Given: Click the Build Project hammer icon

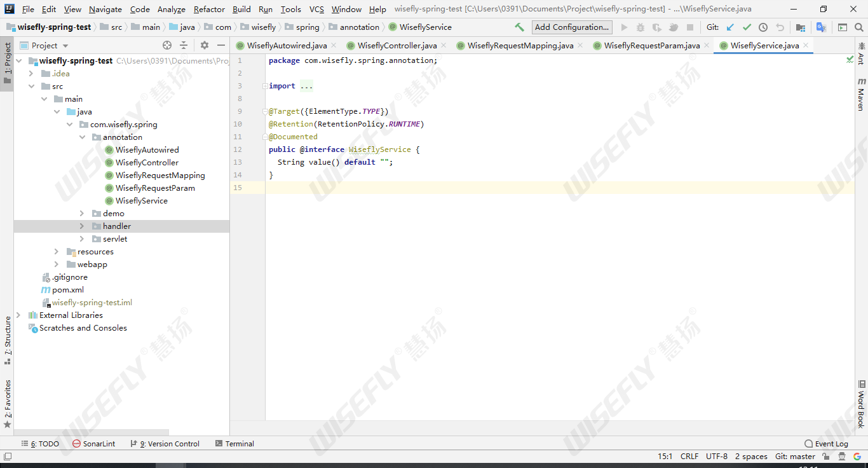Looking at the screenshot, I should (519, 27).
